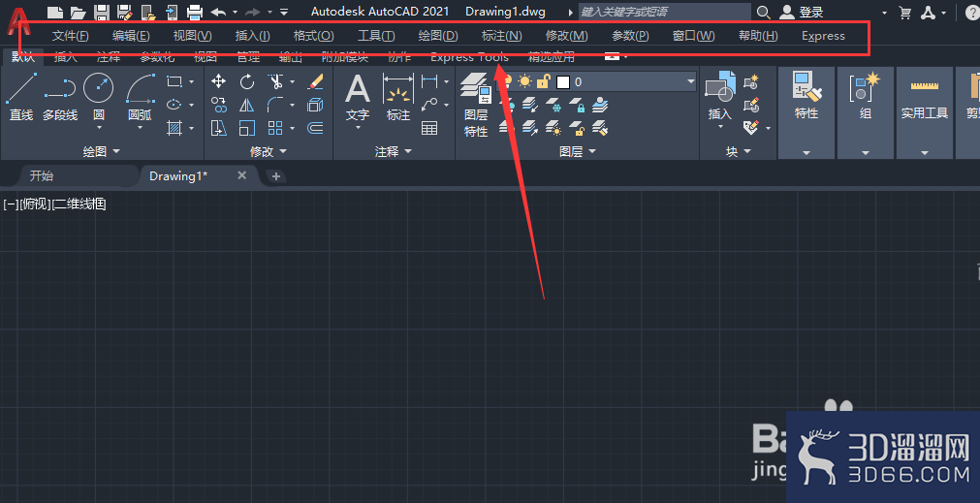Select the Scale tool

coord(247,128)
